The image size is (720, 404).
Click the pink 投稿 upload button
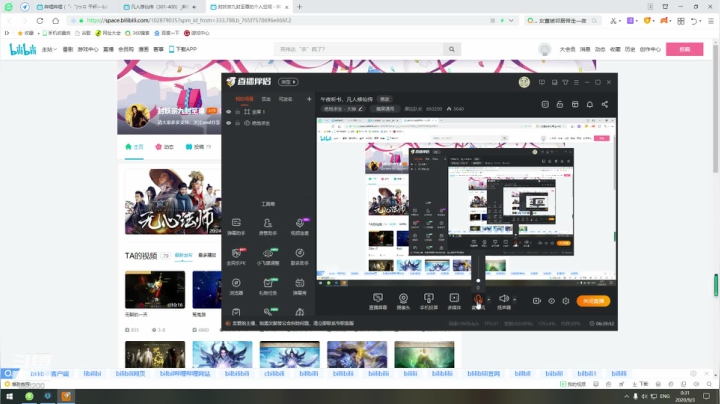tap(685, 49)
